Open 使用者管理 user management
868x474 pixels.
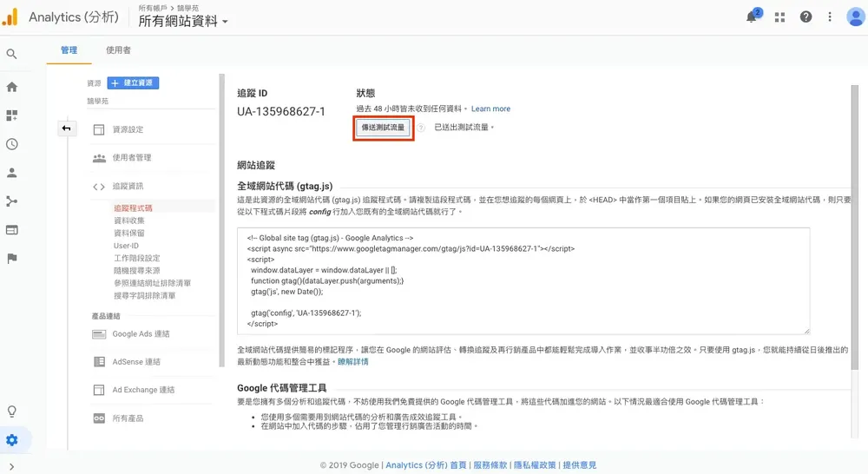pos(132,158)
